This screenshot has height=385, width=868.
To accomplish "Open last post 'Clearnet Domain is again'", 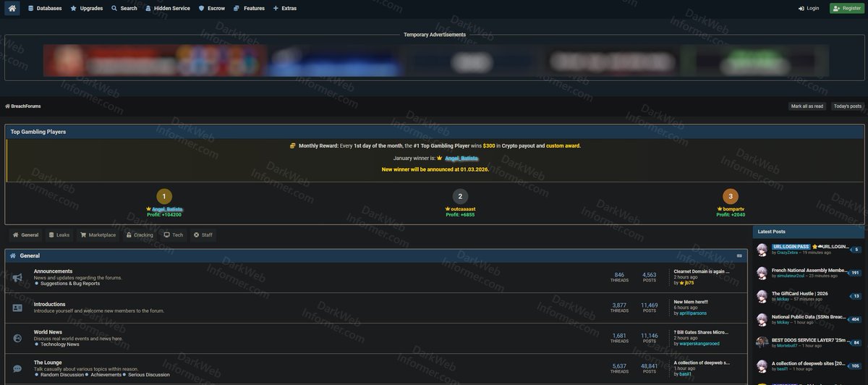I will 701,271.
